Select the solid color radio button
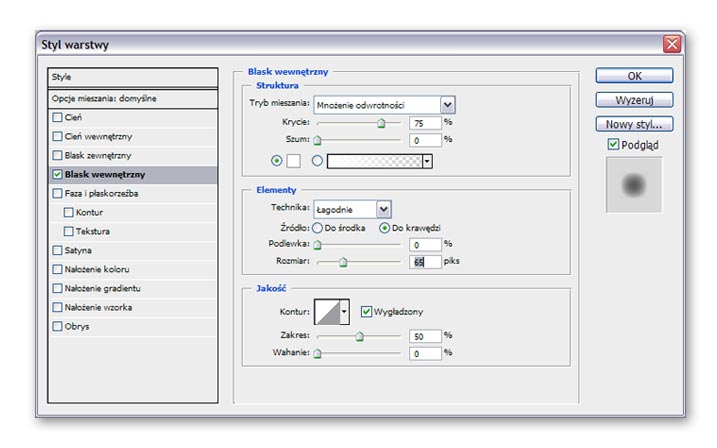This screenshot has height=448, width=717. [276, 160]
